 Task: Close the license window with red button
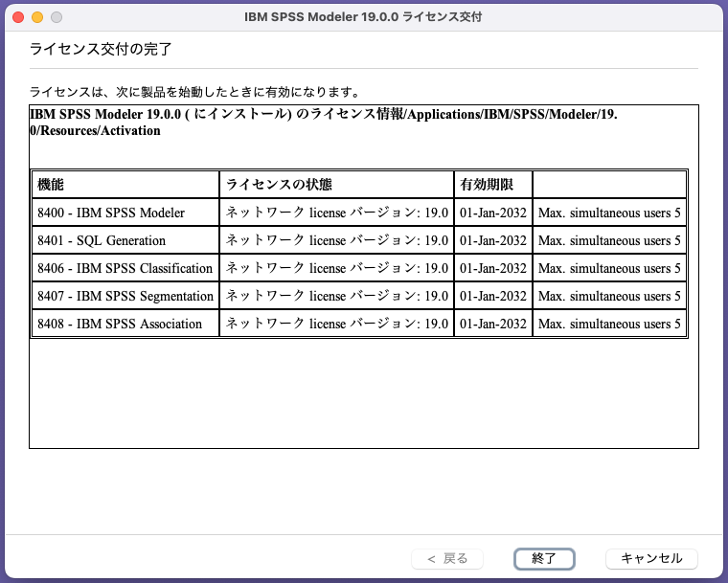(x=18, y=17)
